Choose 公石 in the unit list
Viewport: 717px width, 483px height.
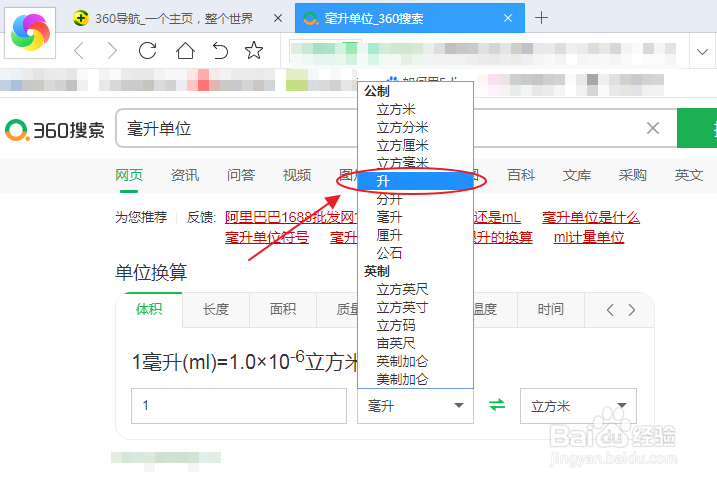[x=415, y=253]
